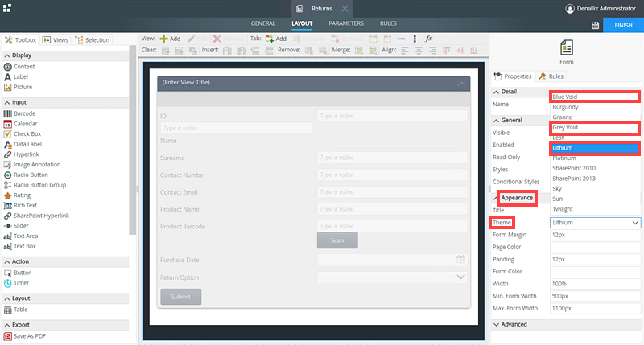Viewport: 644px width, 345px height.
Task: Expand the Return Option dropdown
Action: (461, 277)
